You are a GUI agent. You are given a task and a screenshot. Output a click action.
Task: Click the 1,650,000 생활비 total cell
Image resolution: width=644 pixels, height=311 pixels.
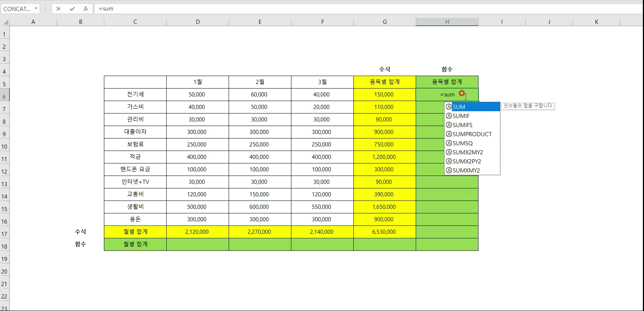coord(385,207)
